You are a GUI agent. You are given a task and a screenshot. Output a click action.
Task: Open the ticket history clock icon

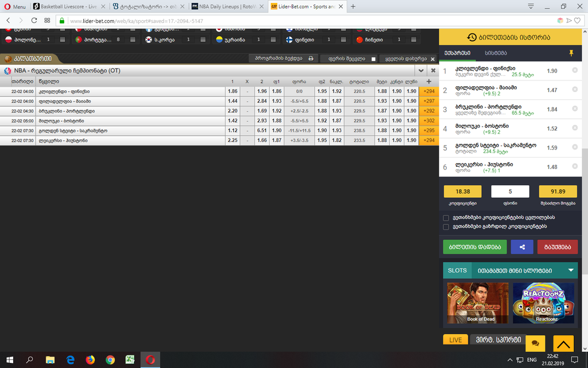[x=471, y=37]
